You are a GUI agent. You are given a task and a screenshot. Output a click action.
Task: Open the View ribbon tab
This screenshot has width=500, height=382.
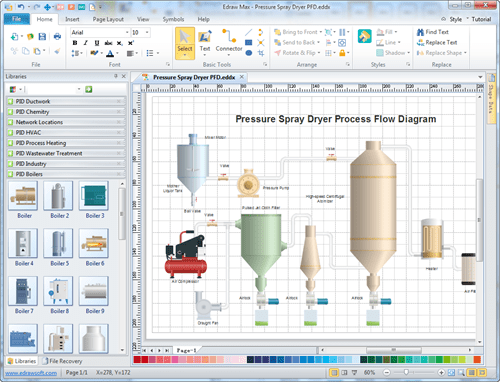143,19
